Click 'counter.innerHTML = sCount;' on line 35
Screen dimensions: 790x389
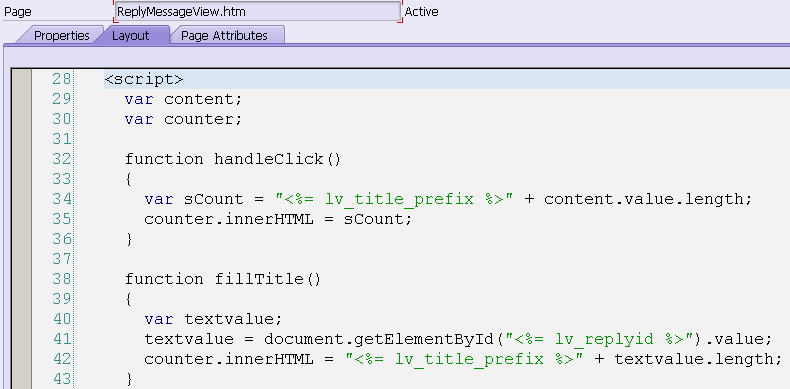pos(278,219)
